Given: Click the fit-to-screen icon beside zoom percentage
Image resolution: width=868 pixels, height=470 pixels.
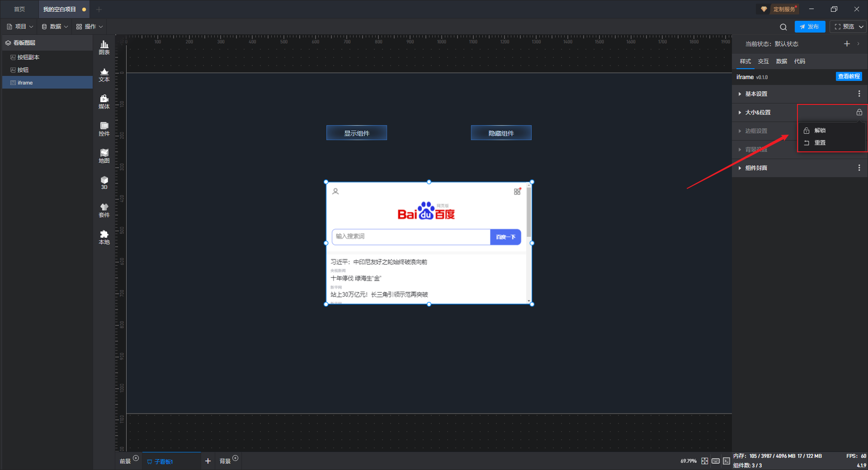Looking at the screenshot, I should point(704,461).
